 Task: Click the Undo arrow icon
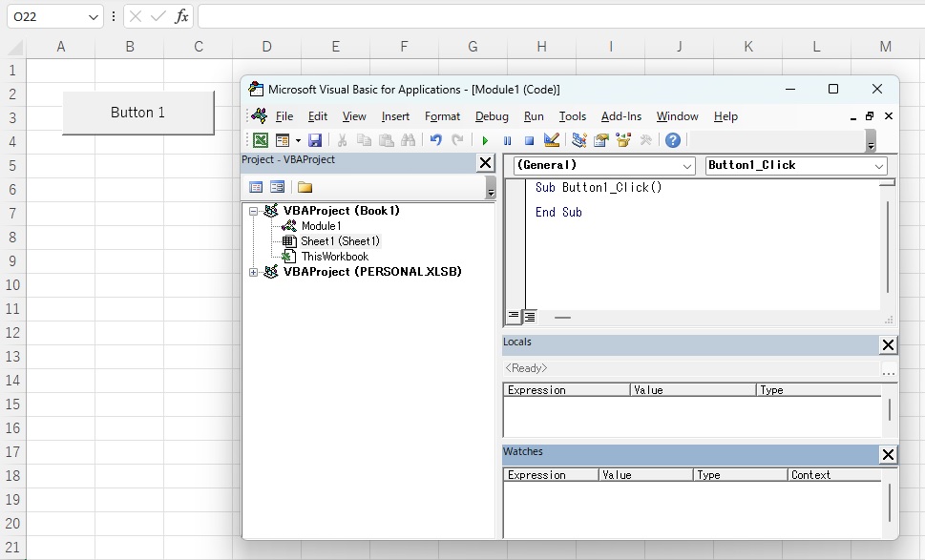436,140
